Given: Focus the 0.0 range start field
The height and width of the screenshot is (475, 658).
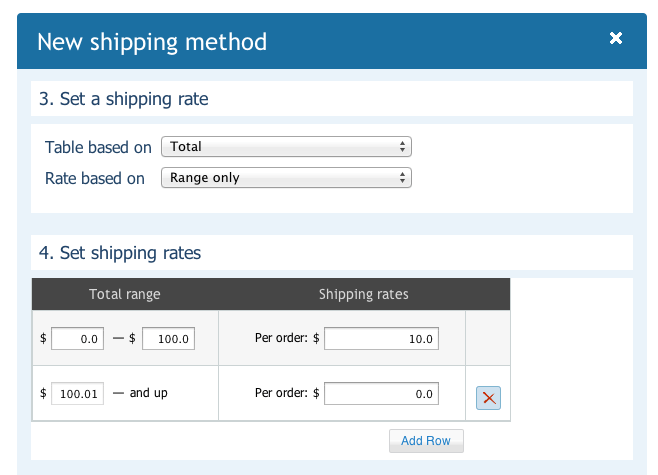Looking at the screenshot, I should (77, 339).
